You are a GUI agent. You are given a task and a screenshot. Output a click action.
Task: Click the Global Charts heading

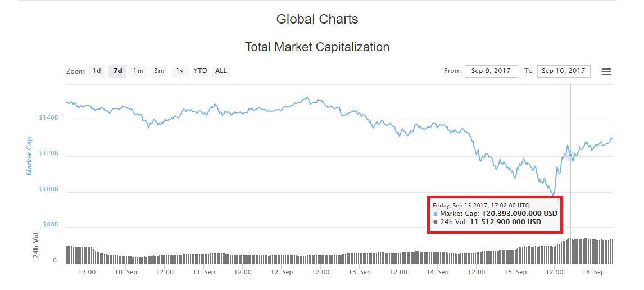coord(317,19)
